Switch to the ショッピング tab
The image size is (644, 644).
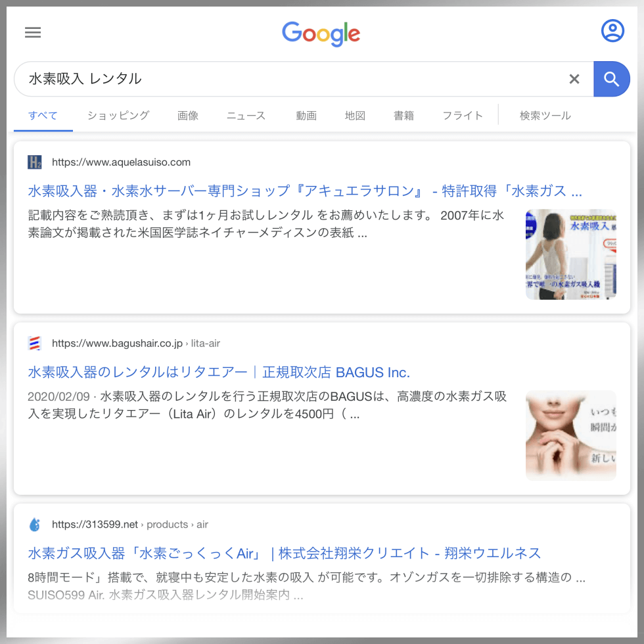pos(118,116)
